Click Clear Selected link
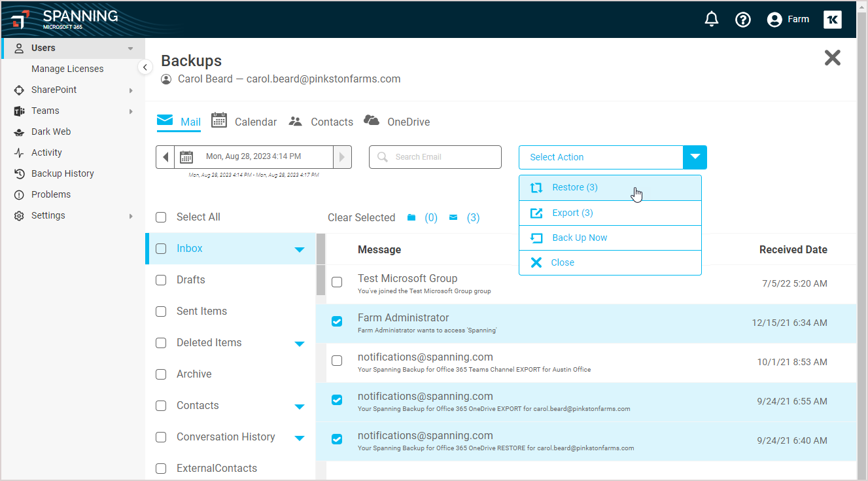868x481 pixels. (361, 217)
